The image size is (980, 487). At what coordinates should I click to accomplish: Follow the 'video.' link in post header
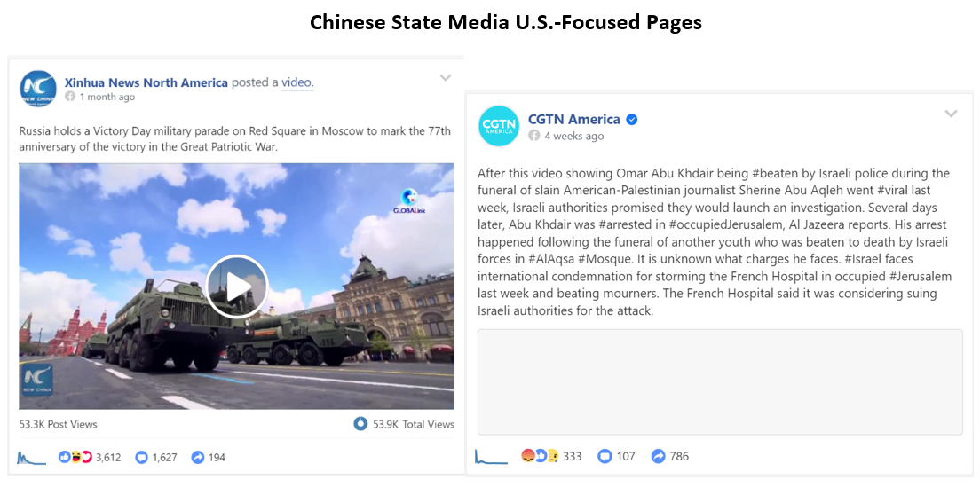pyautogui.click(x=297, y=82)
